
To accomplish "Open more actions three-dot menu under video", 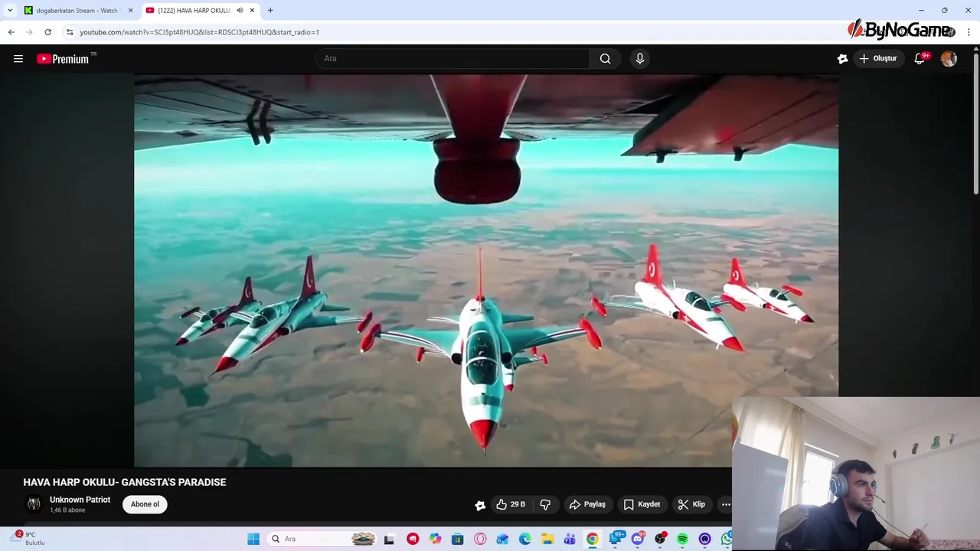I will (x=726, y=504).
